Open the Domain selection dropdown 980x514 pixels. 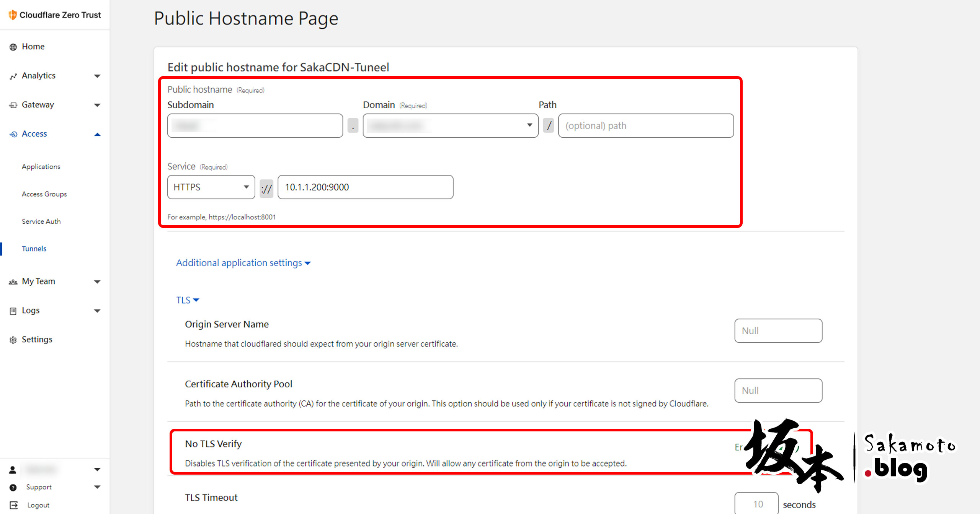click(450, 125)
